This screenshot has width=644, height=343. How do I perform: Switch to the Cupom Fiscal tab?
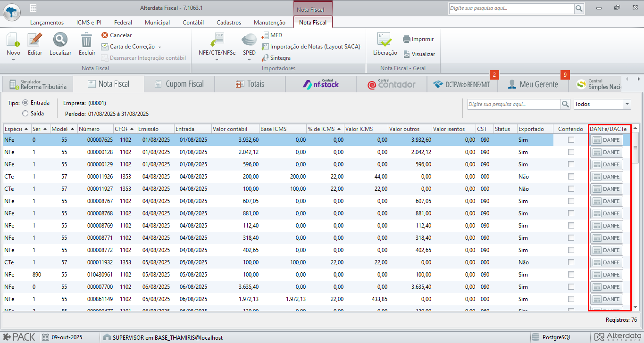179,84
